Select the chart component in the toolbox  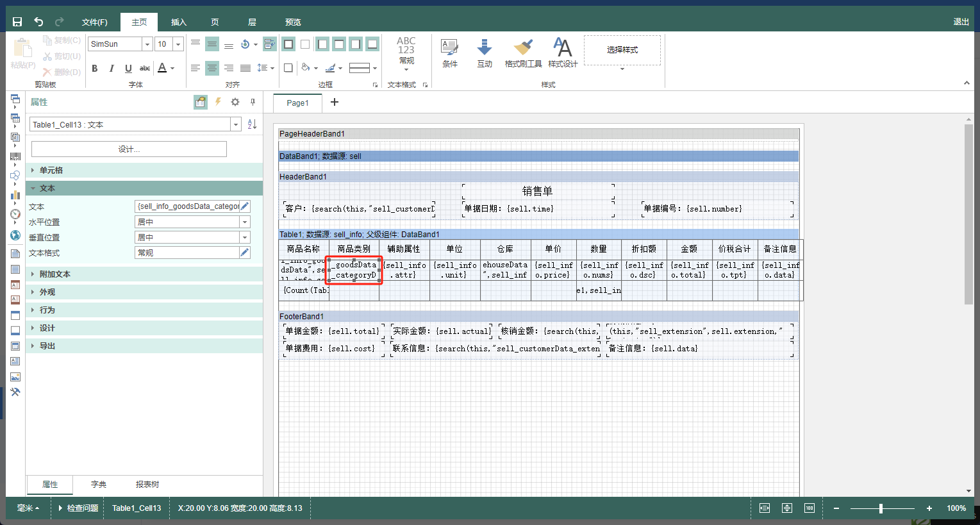15,195
